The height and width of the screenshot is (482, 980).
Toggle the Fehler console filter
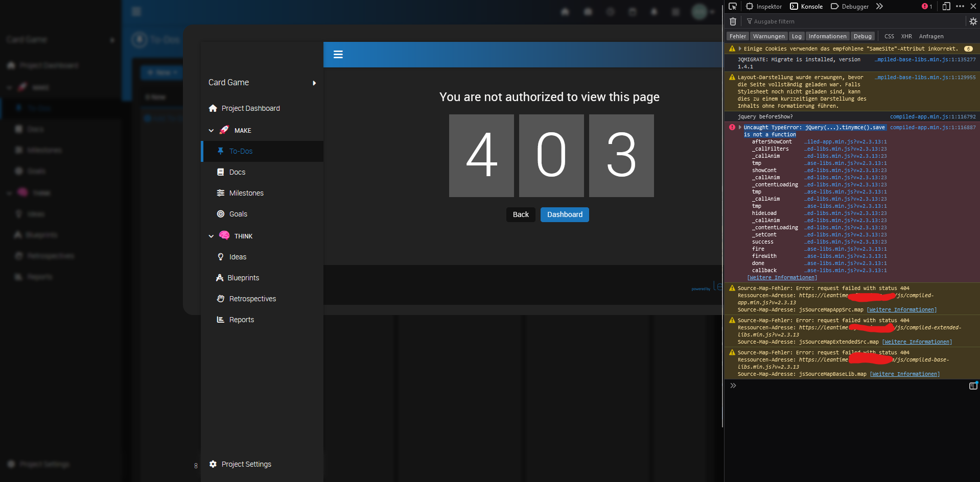737,36
